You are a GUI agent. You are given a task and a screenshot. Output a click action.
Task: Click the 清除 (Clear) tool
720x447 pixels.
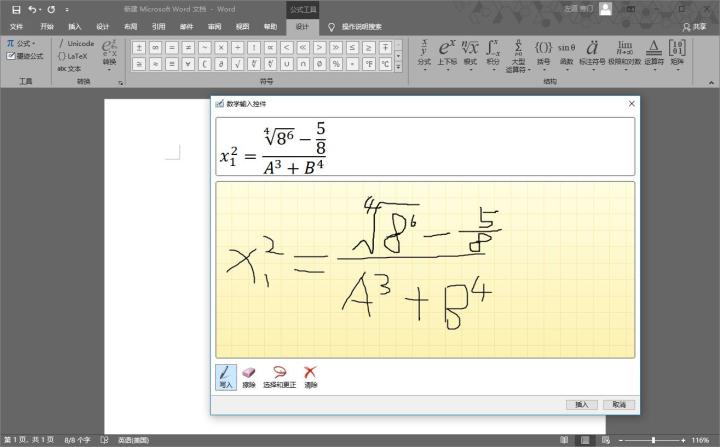click(x=311, y=376)
